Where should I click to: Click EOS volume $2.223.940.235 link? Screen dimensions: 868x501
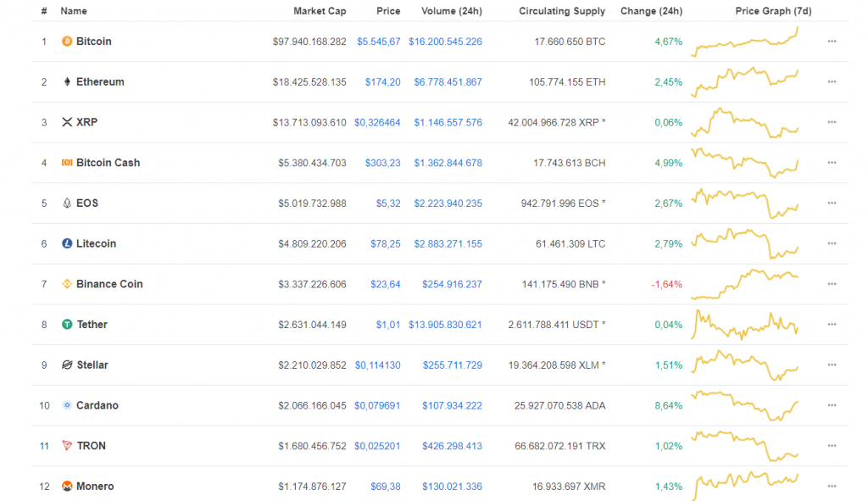[448, 203]
